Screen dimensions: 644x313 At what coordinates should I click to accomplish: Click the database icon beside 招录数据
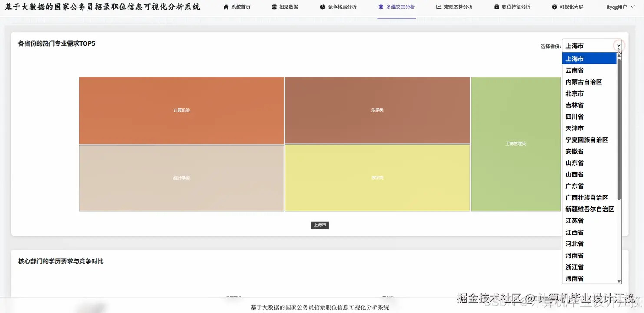coord(274,7)
